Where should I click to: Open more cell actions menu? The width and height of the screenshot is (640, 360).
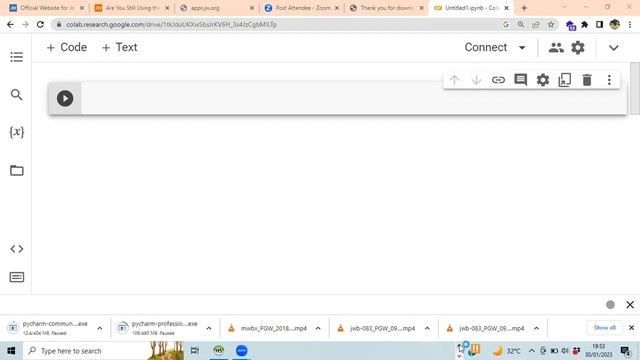[x=609, y=80]
